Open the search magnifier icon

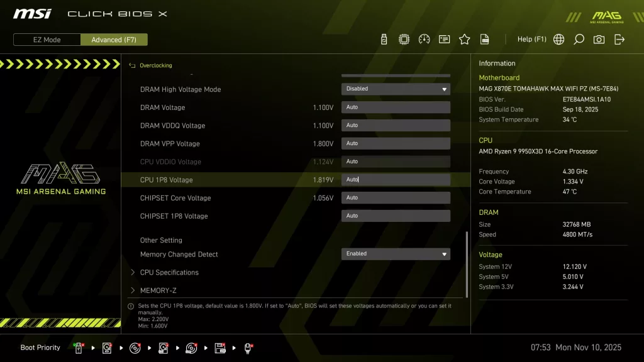pos(579,39)
